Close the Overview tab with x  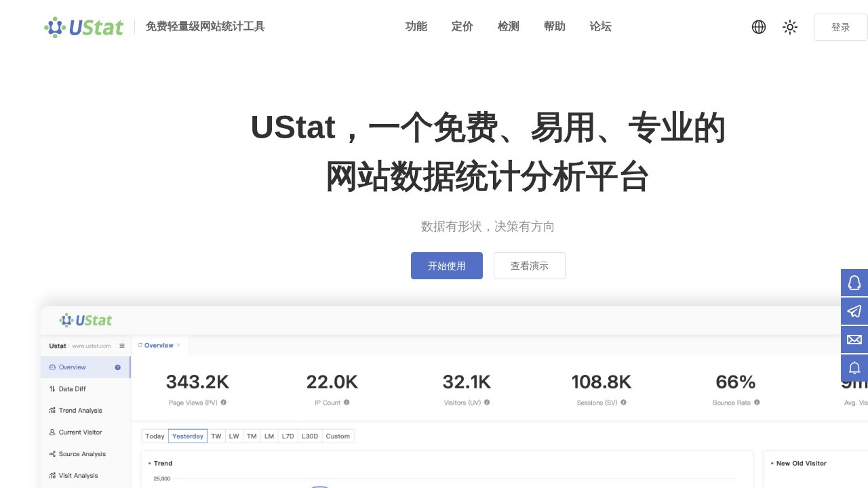click(178, 346)
